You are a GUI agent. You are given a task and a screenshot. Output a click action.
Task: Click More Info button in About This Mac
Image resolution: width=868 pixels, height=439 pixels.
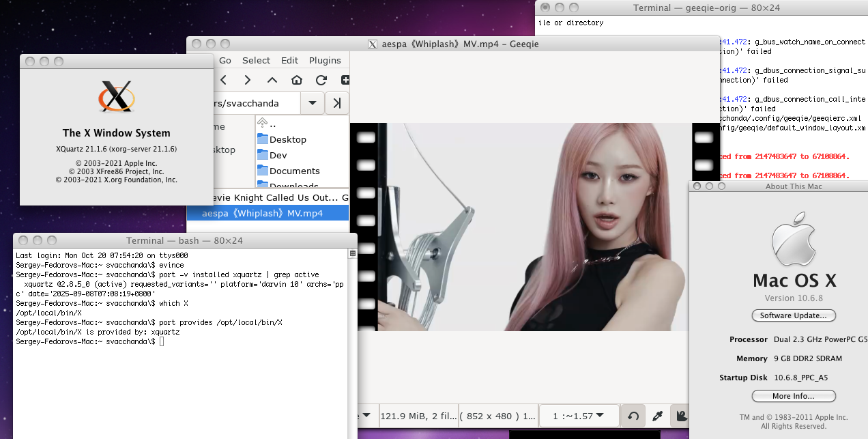794,396
